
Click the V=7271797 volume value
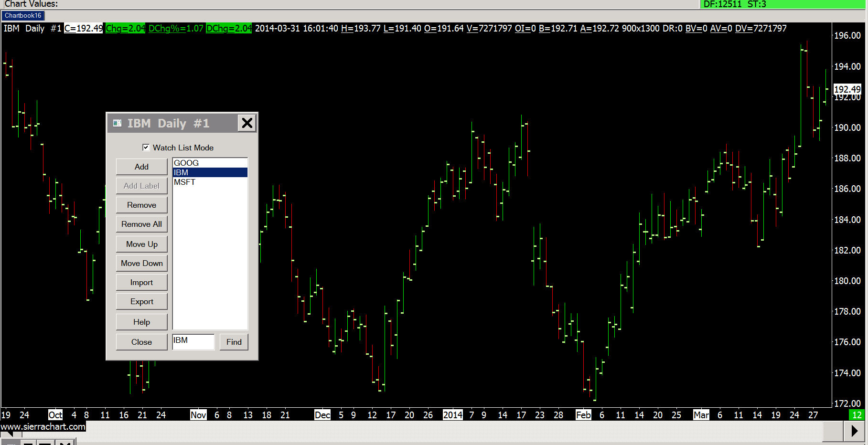click(x=489, y=28)
